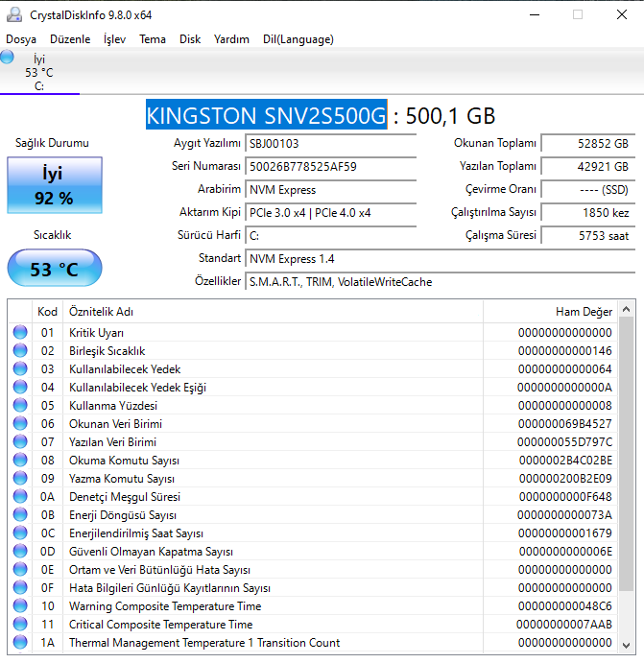
Task: Click the Aktarım Kipi field PCIe 3.0 x4
Action: tap(331, 213)
